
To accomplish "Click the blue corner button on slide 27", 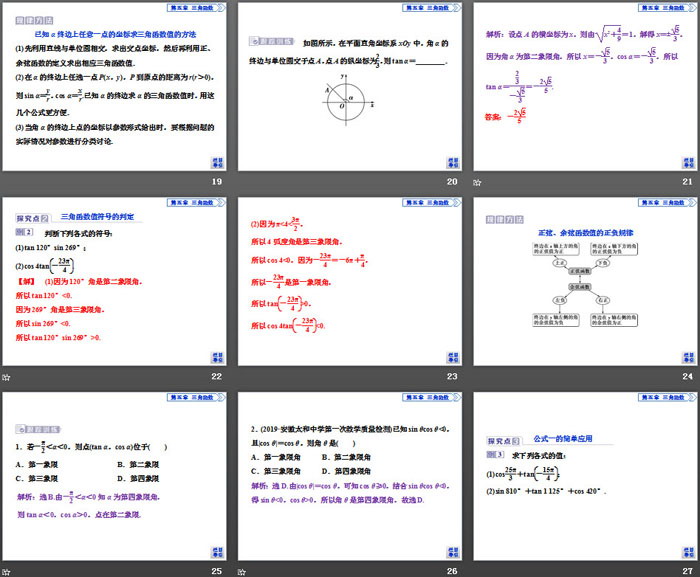I will [687, 550].
